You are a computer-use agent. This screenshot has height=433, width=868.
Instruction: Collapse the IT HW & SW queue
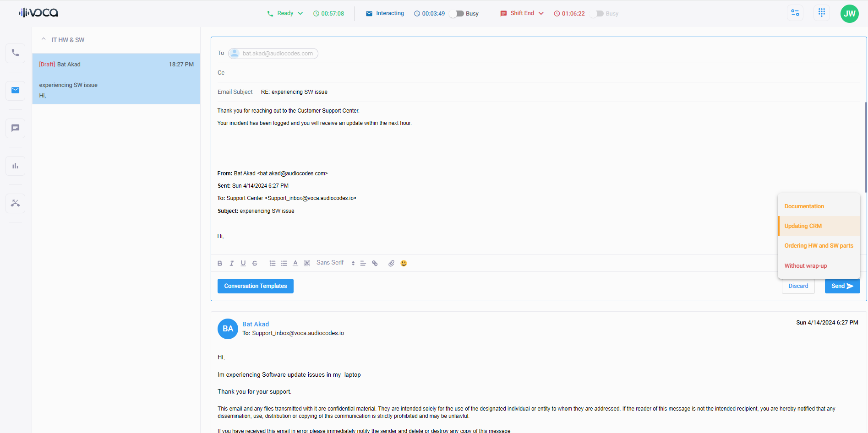44,39
